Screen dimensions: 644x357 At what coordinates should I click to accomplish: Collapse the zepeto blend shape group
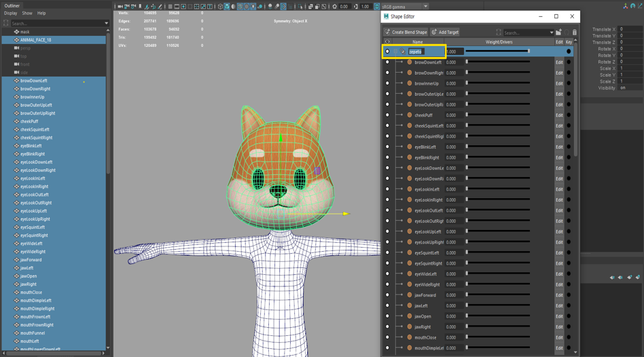[395, 52]
